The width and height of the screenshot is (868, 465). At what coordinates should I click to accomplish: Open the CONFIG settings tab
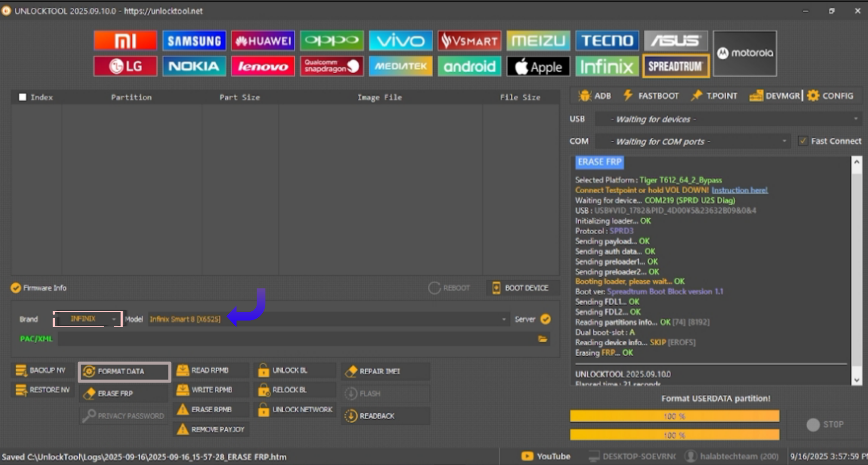831,96
